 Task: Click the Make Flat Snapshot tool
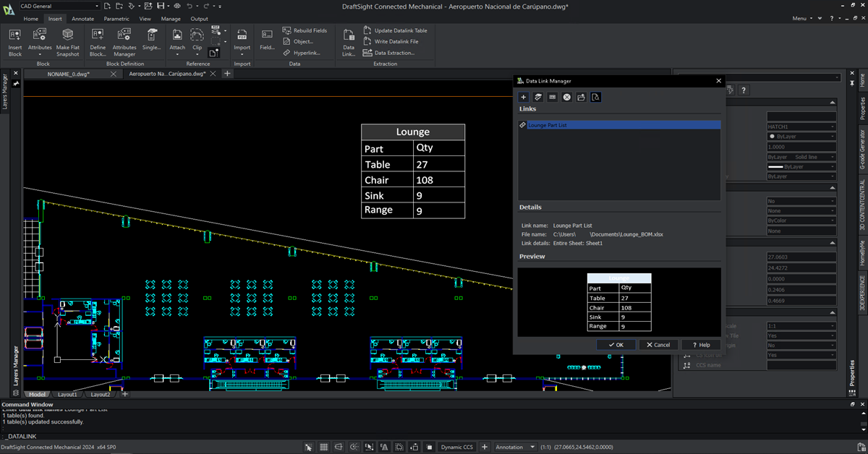(x=67, y=40)
